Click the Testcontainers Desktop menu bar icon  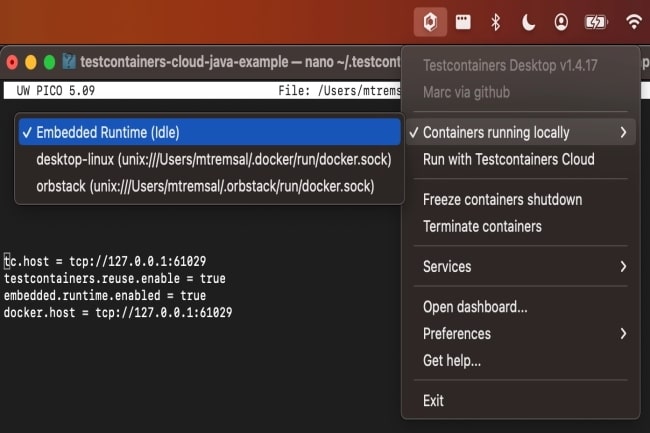(x=430, y=22)
